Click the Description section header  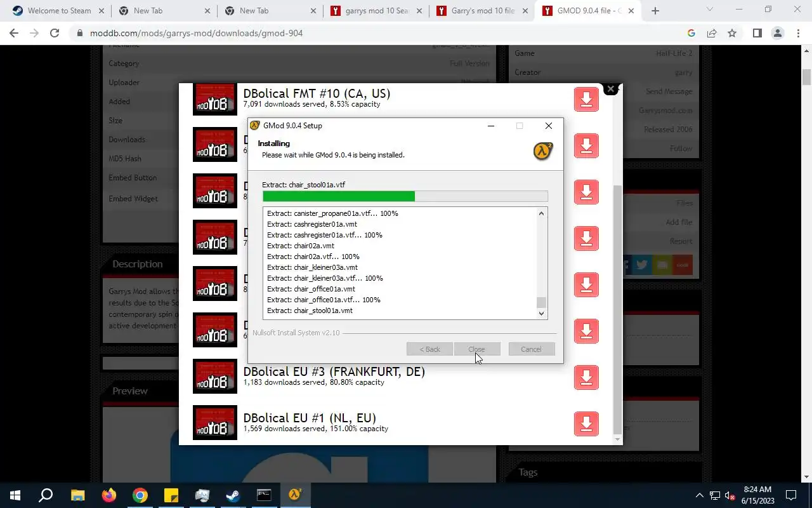click(138, 264)
